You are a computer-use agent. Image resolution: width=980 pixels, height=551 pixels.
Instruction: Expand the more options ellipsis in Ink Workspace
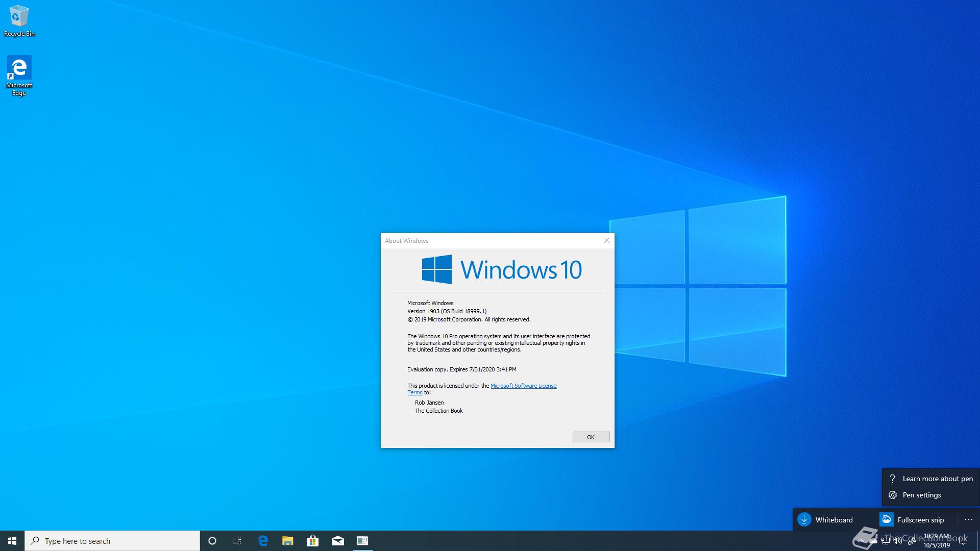point(969,519)
